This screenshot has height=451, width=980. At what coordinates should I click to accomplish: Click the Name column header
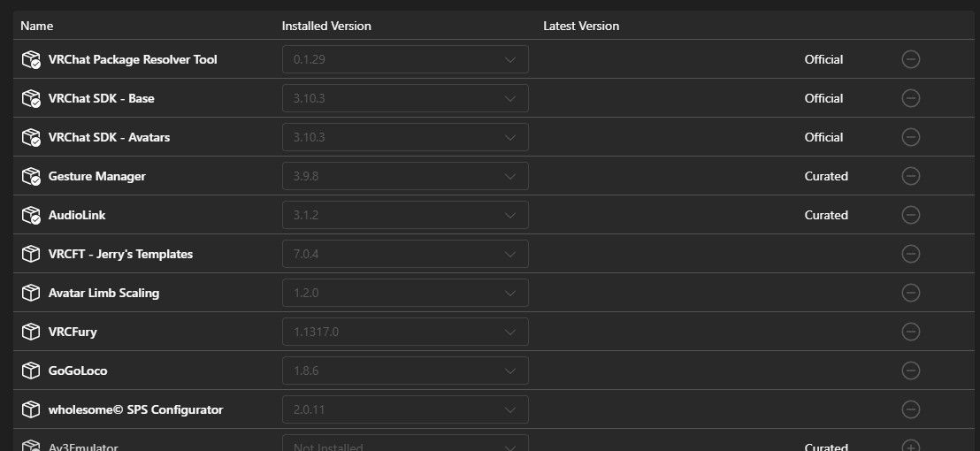point(37,26)
